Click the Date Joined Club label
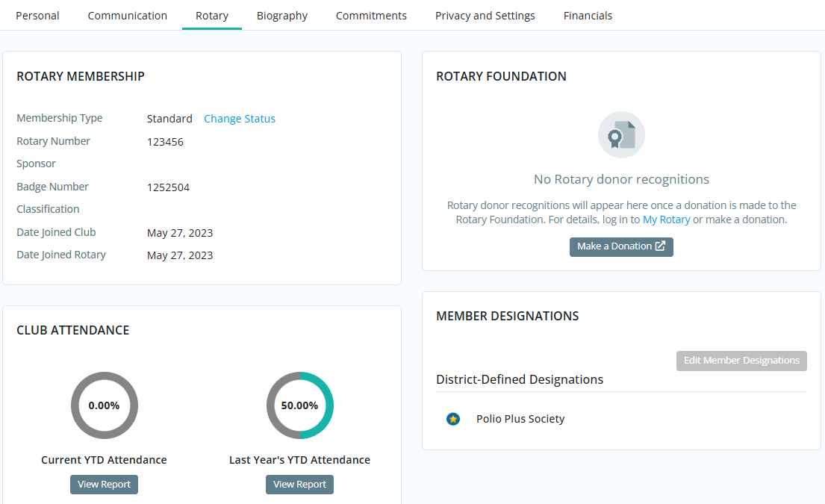 pos(56,232)
